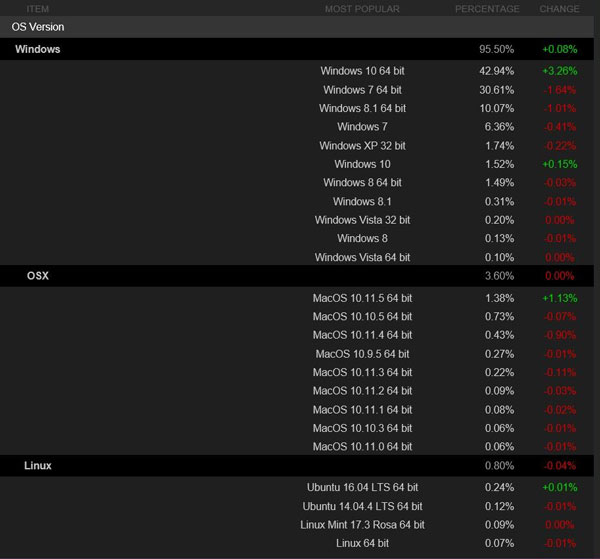Screen dimensions: 600x559
Task: Click the +1.13% change value
Action: (559, 298)
